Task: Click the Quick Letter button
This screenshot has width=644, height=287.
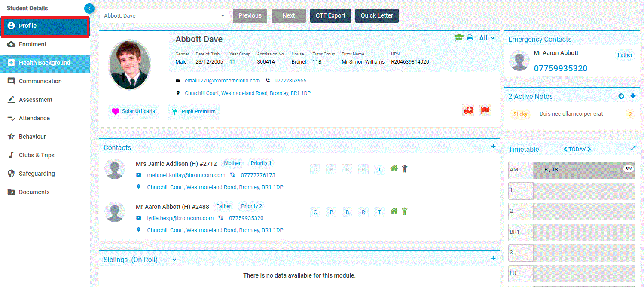Action: (x=377, y=16)
